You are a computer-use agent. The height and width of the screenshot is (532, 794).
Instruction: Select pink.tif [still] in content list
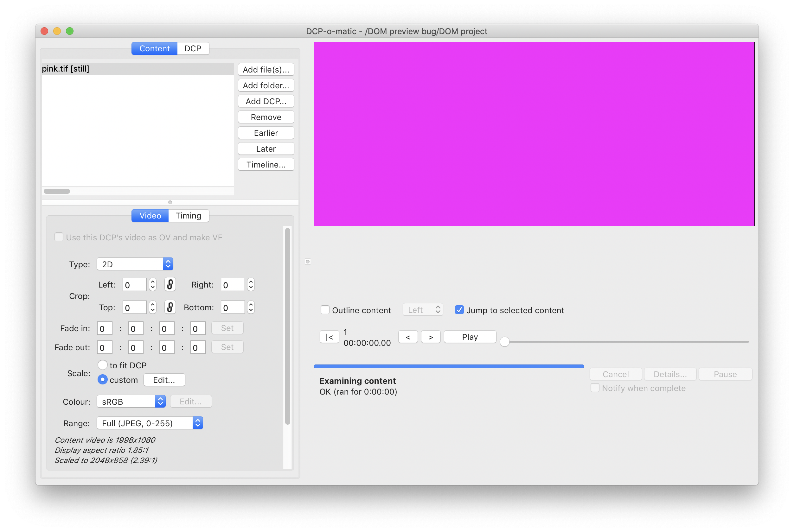(x=66, y=69)
